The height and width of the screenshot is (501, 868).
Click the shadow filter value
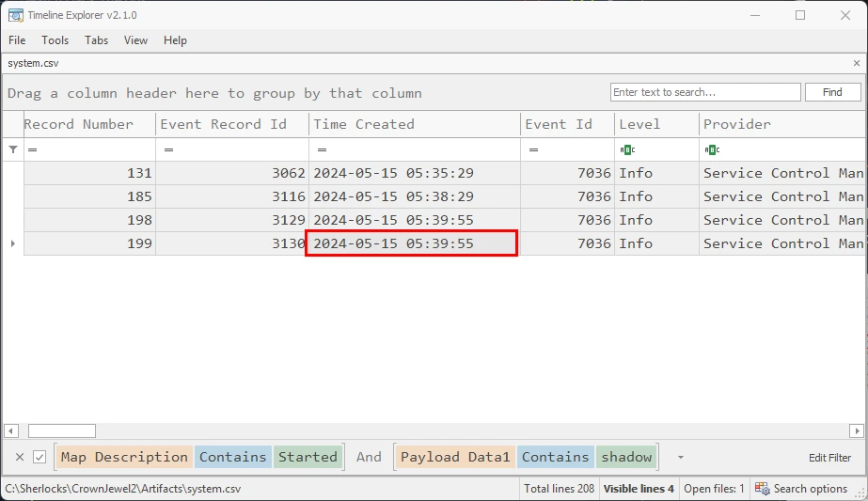coord(626,457)
